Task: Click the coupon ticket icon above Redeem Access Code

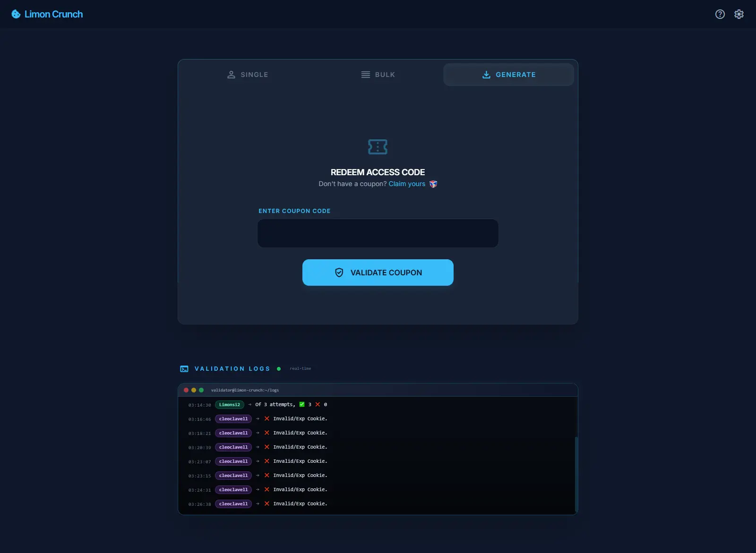Action: 378,147
